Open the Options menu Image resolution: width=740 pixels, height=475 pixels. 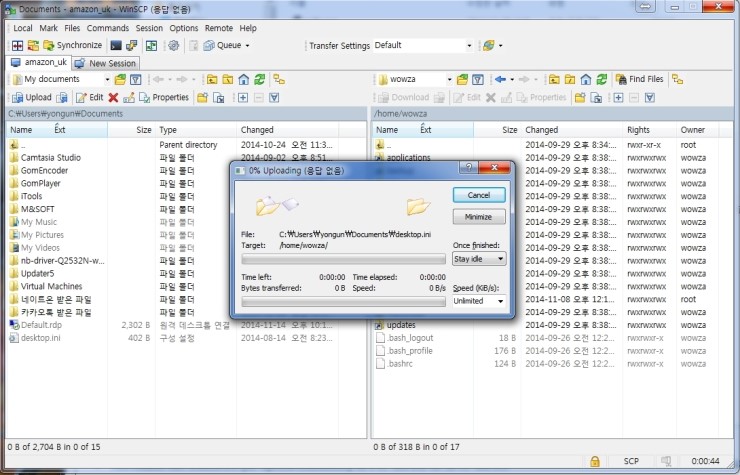184,28
